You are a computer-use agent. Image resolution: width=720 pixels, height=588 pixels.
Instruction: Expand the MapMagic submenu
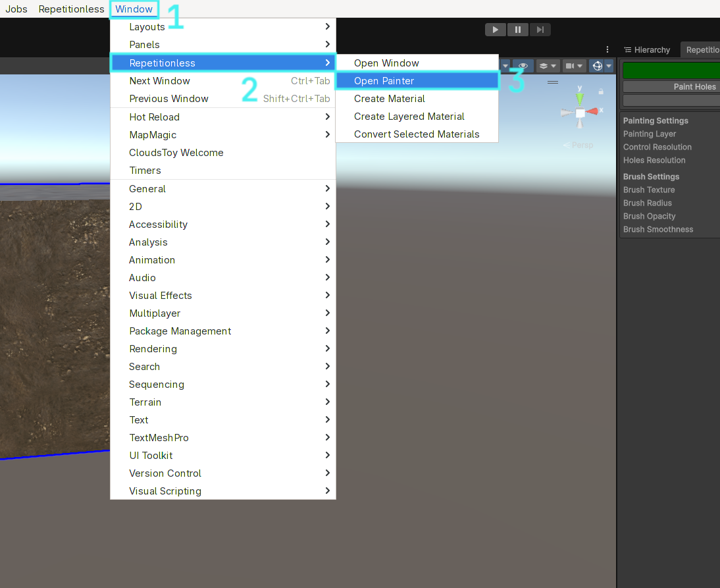223,134
